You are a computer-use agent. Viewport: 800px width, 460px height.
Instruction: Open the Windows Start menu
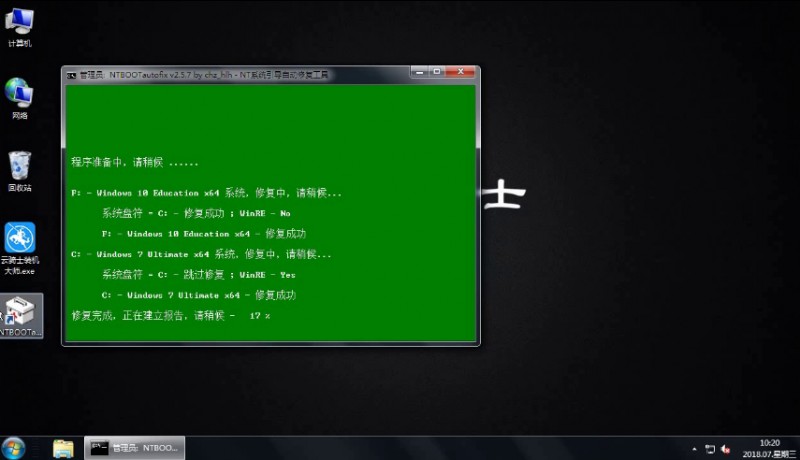(x=13, y=448)
